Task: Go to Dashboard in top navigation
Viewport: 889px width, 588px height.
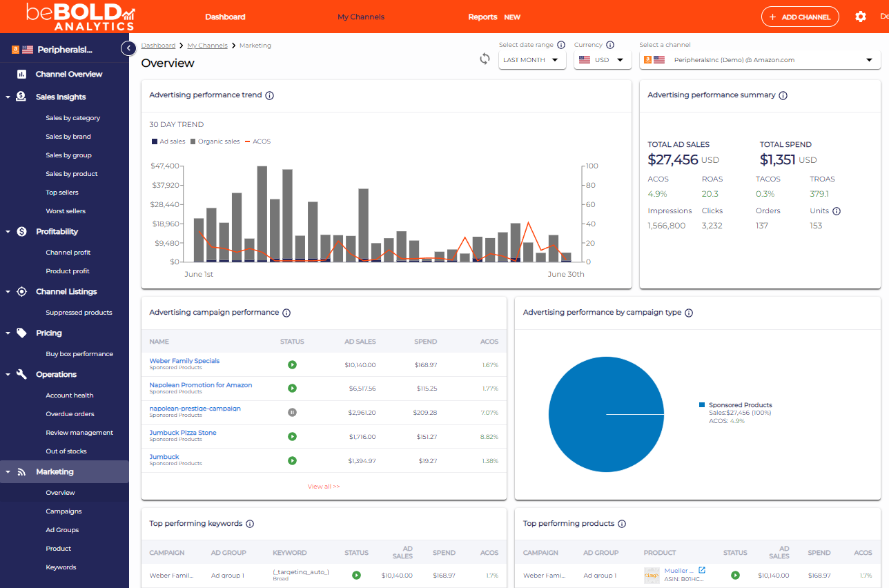Action: (x=225, y=17)
